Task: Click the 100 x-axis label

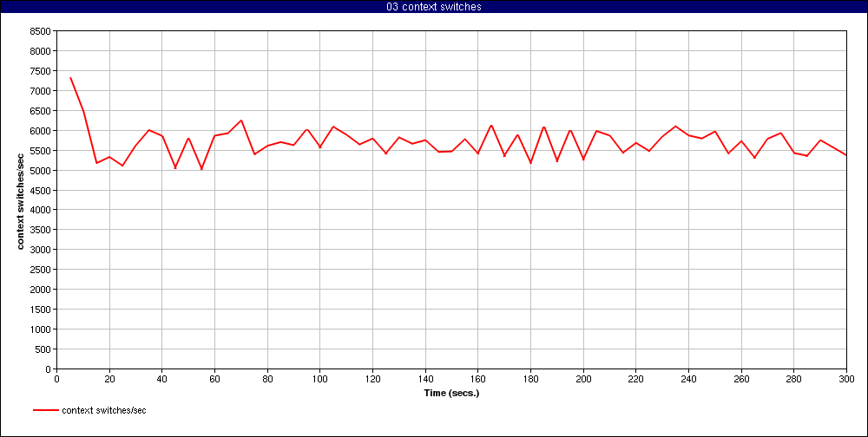Action: (x=320, y=379)
